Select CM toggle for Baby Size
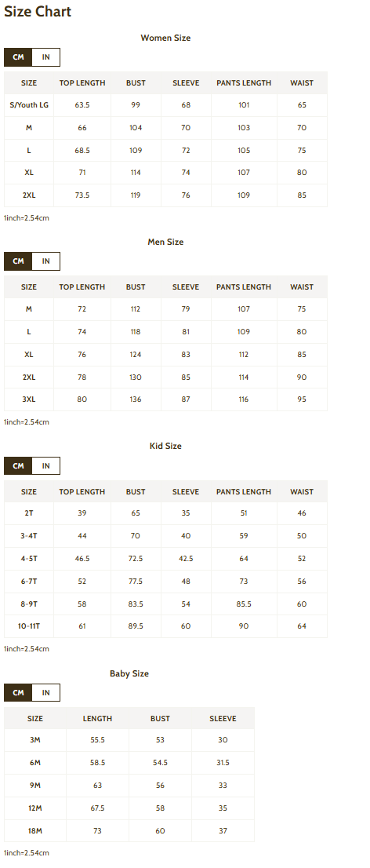 click(18, 692)
